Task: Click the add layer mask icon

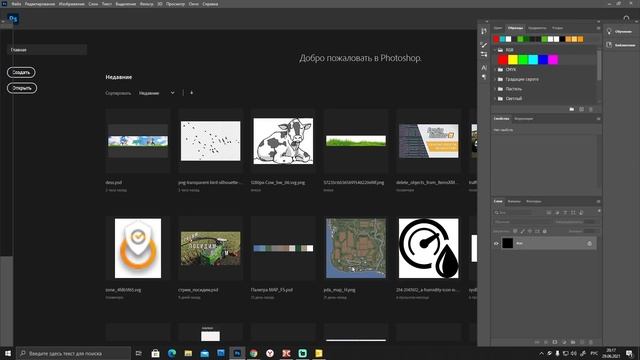Action: pos(555,342)
